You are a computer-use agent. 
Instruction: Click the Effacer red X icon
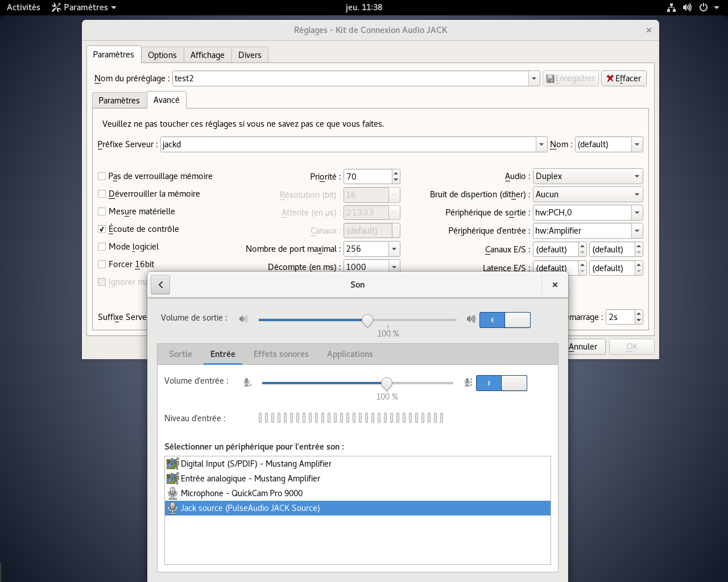point(610,78)
